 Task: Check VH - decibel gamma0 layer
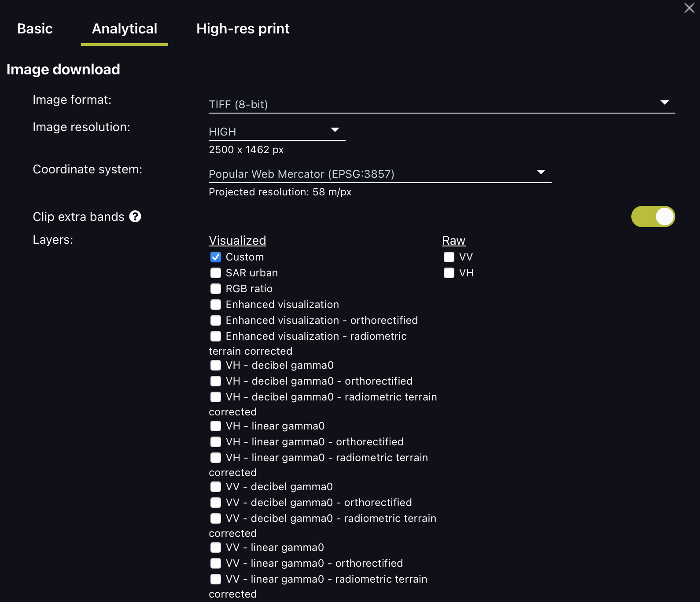216,365
